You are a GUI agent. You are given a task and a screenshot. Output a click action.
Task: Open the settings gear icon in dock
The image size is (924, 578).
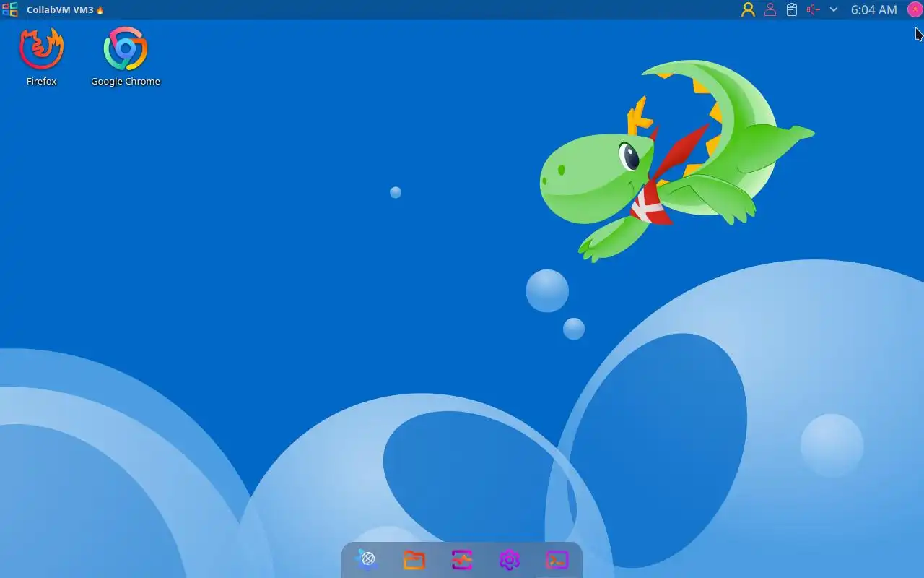[510, 560]
